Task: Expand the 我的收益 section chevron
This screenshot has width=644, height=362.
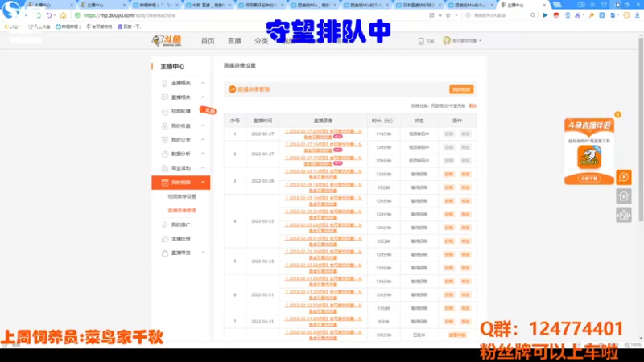Action: 203,125
